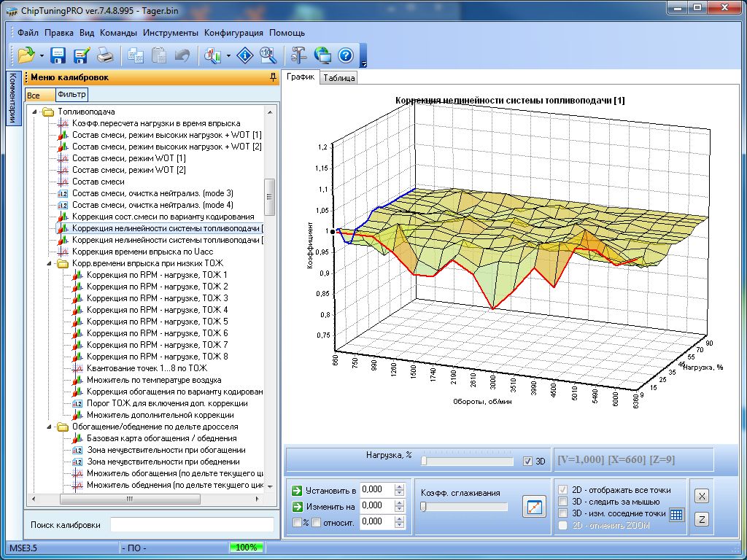Click the blue question mark help icon
Image resolution: width=747 pixels, height=560 pixels.
click(346, 55)
